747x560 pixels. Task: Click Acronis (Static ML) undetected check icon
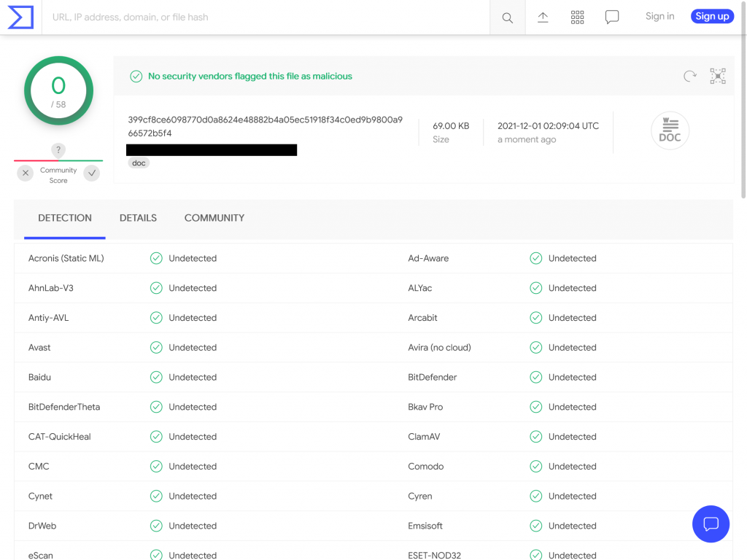pyautogui.click(x=156, y=258)
